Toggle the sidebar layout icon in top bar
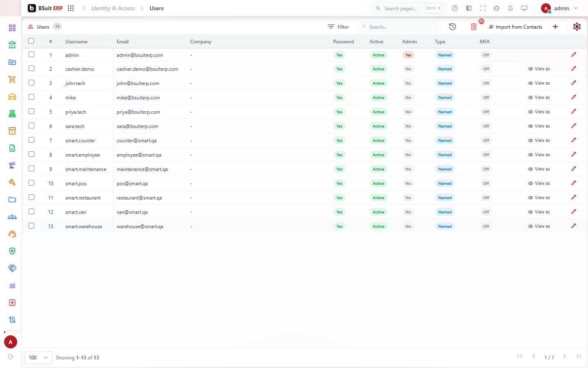 point(469,8)
